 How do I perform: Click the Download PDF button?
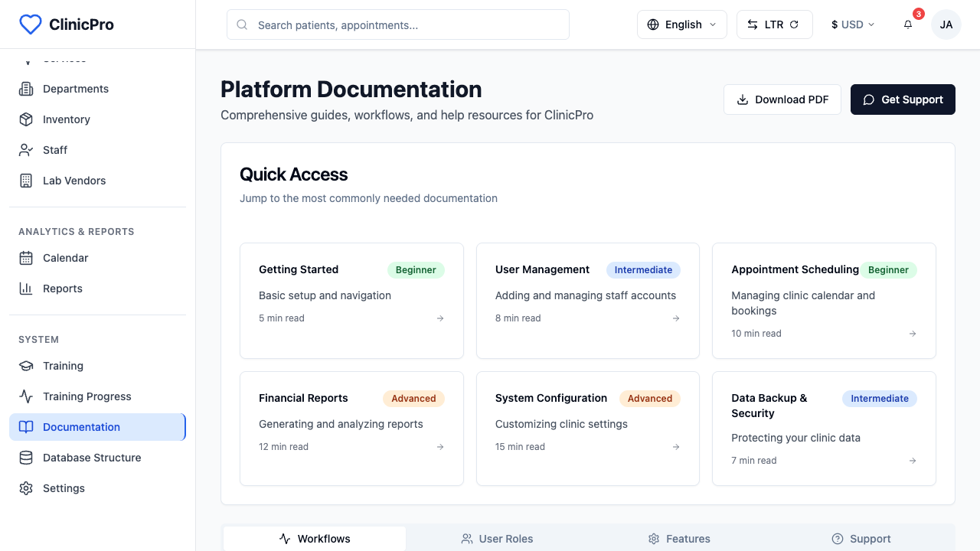[782, 99]
